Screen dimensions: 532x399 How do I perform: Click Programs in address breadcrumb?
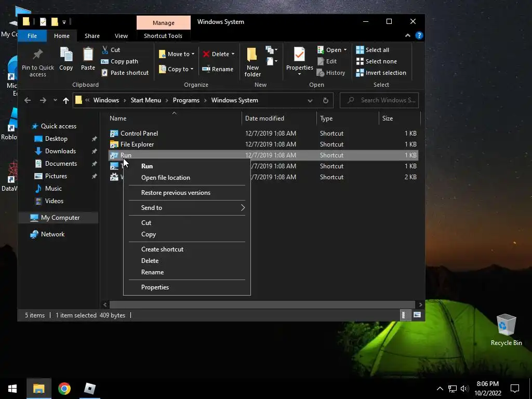[x=187, y=100]
